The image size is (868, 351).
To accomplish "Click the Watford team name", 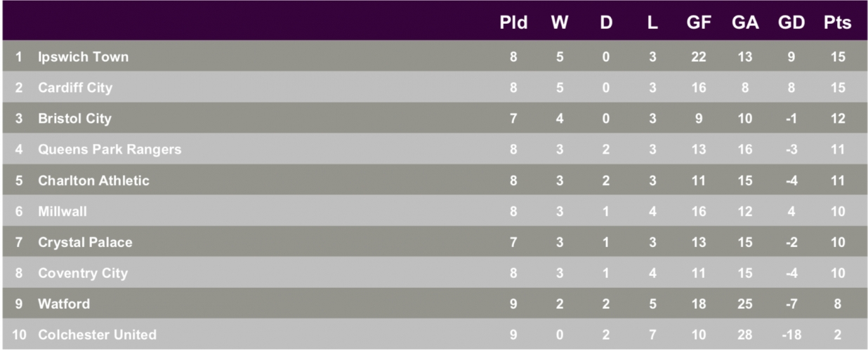I will (64, 304).
